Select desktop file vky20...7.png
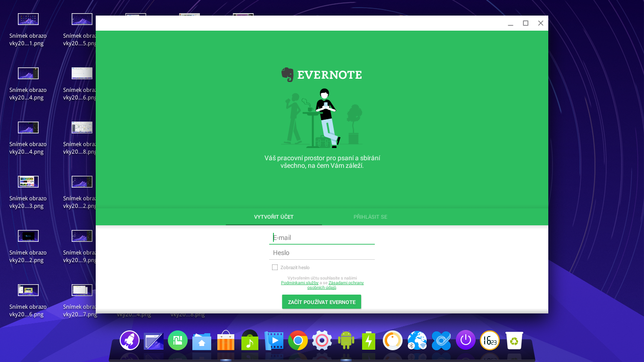Viewport: 644px width, 362px height. (80, 300)
